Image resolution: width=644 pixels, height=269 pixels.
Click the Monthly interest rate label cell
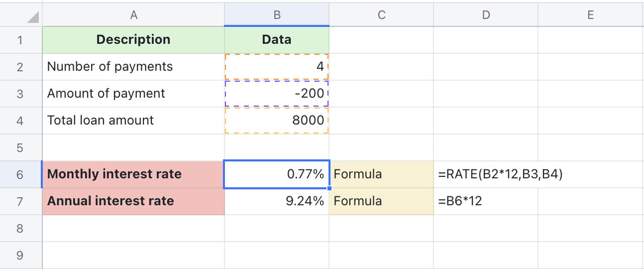tap(133, 174)
